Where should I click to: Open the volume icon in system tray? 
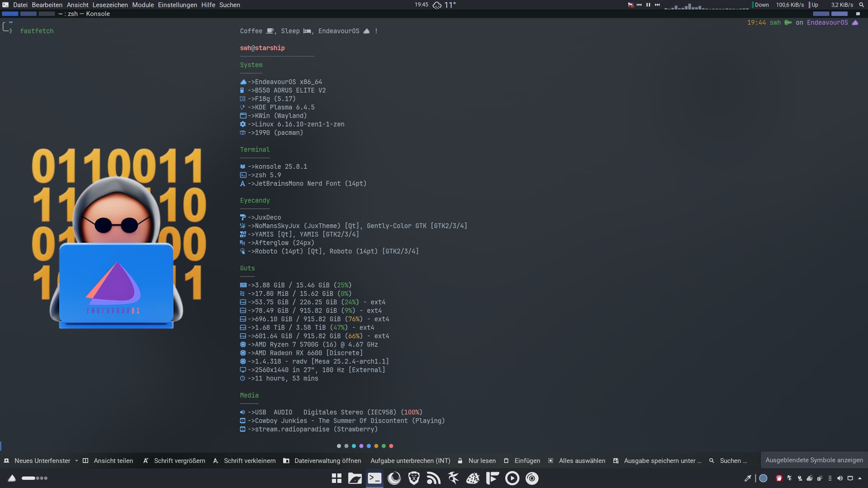[840, 478]
